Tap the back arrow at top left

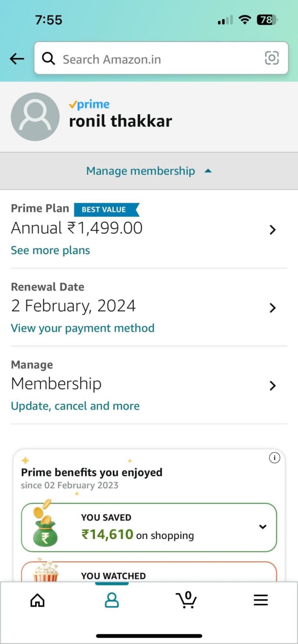click(16, 59)
